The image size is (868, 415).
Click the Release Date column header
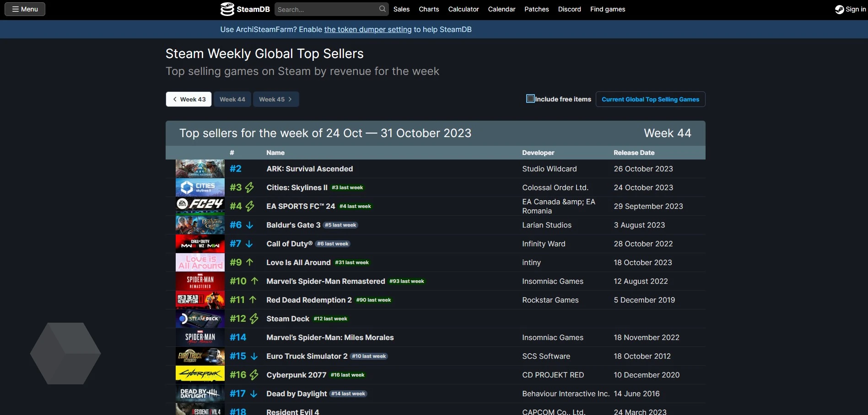click(x=634, y=153)
